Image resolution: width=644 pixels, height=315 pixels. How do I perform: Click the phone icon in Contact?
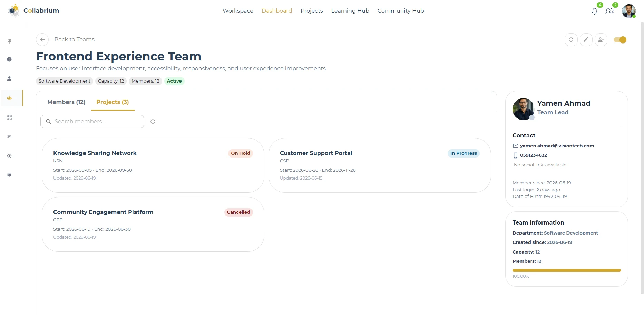[x=516, y=155]
